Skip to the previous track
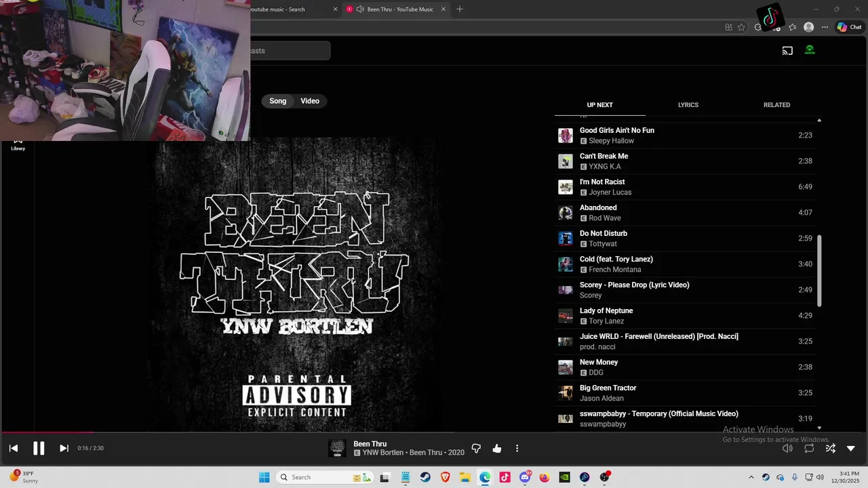Image resolution: width=868 pixels, height=488 pixels. [14, 448]
